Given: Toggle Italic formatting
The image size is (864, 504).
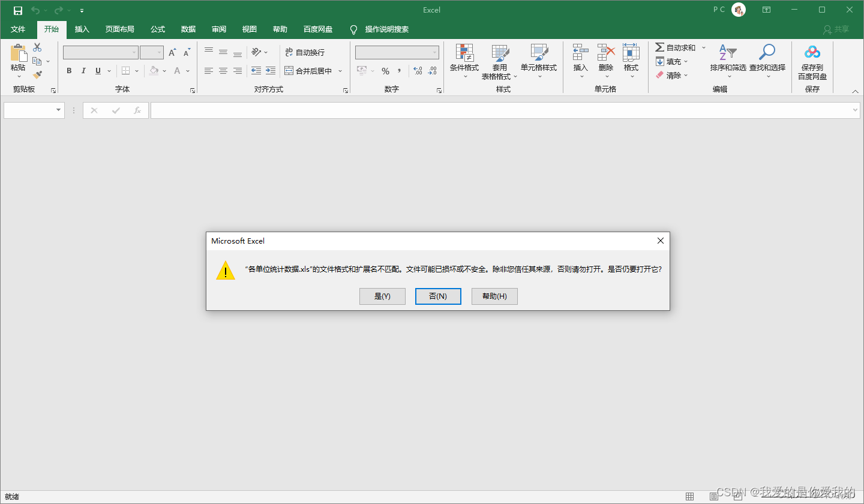Looking at the screenshot, I should tap(83, 71).
